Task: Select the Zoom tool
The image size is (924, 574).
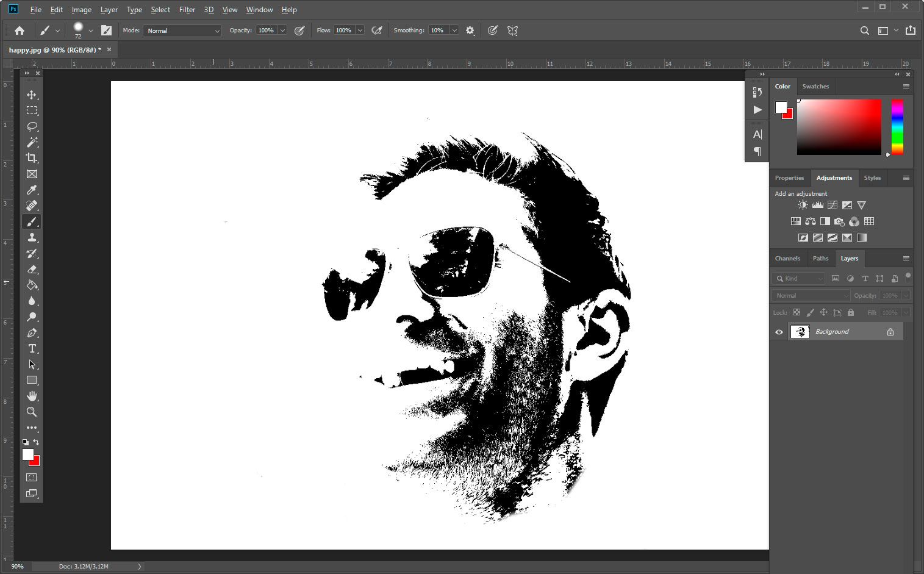Action: pyautogui.click(x=32, y=412)
